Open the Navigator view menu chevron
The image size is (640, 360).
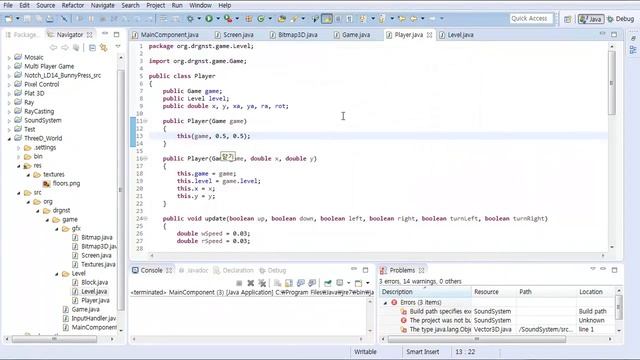118,47
